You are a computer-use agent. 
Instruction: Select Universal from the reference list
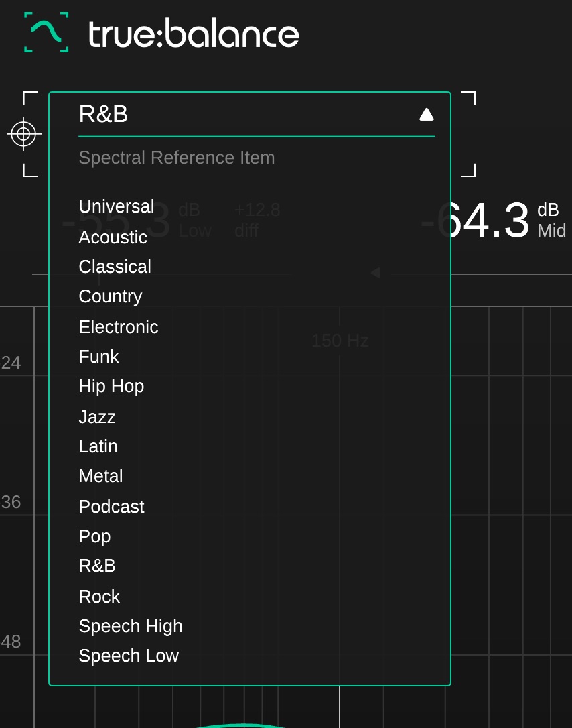coord(117,206)
